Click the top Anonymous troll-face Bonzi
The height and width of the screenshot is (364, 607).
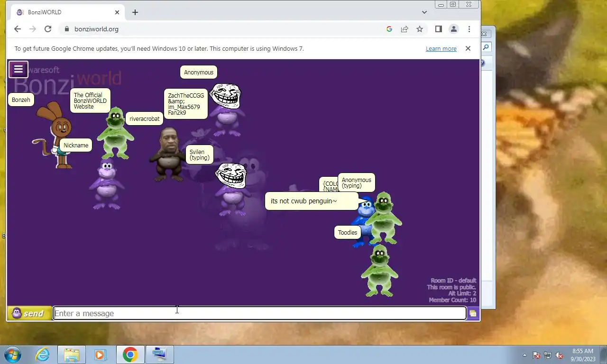tap(226, 110)
